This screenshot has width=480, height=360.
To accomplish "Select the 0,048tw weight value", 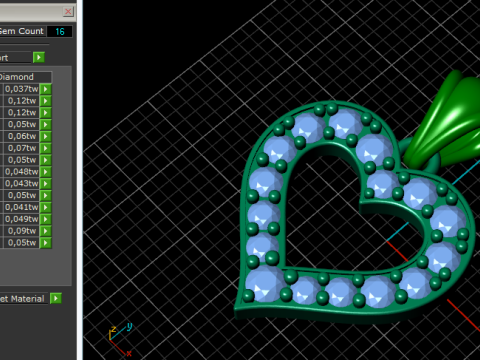I will pos(21,172).
